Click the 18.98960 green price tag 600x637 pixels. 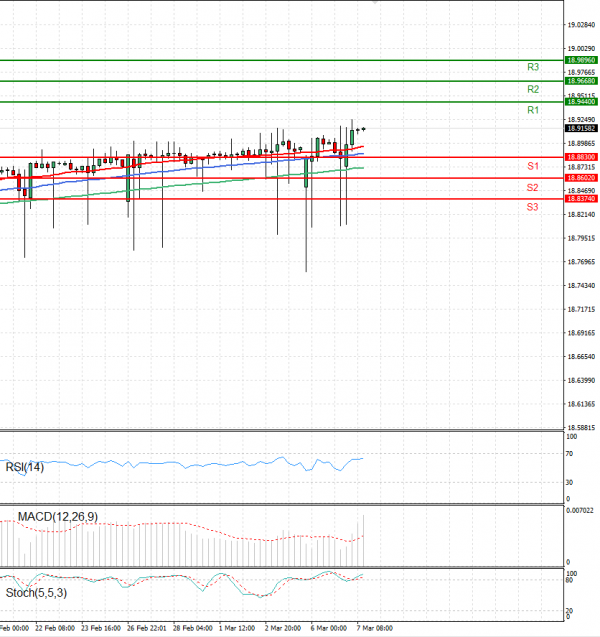coord(581,60)
